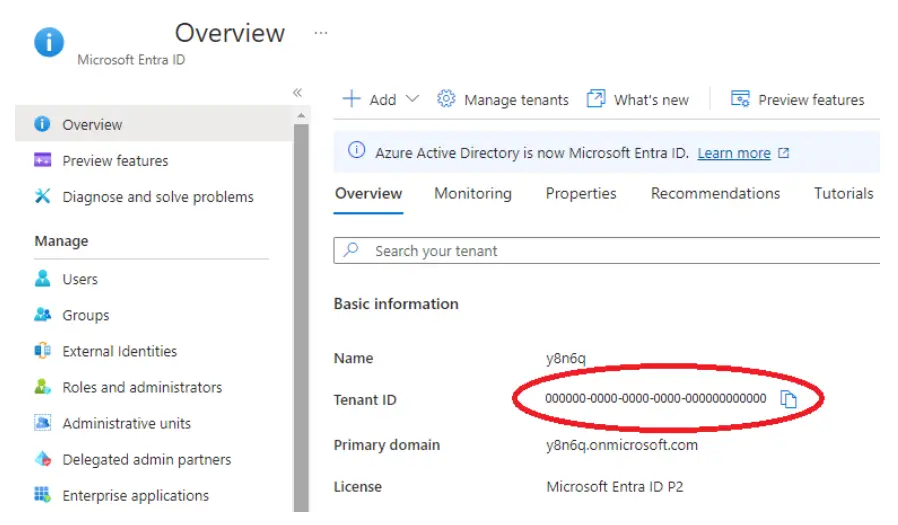Click the plus icon of Add

point(351,98)
